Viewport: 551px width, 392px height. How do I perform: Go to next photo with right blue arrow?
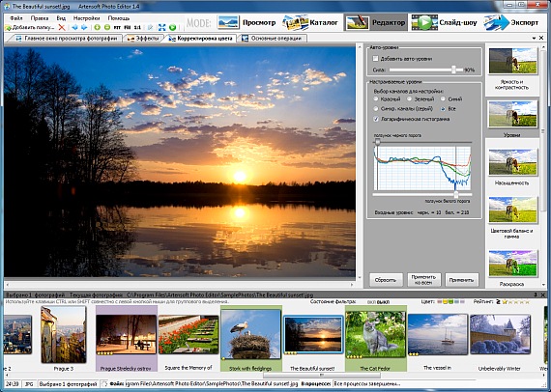click(x=84, y=27)
